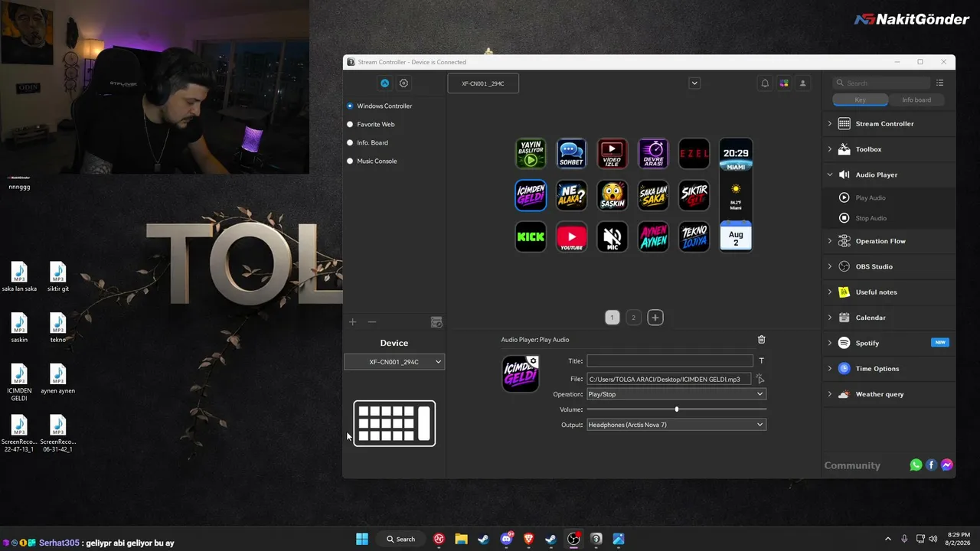Open the XF-CN001_294C device tab
The height and width of the screenshot is (551, 980).
(483, 83)
